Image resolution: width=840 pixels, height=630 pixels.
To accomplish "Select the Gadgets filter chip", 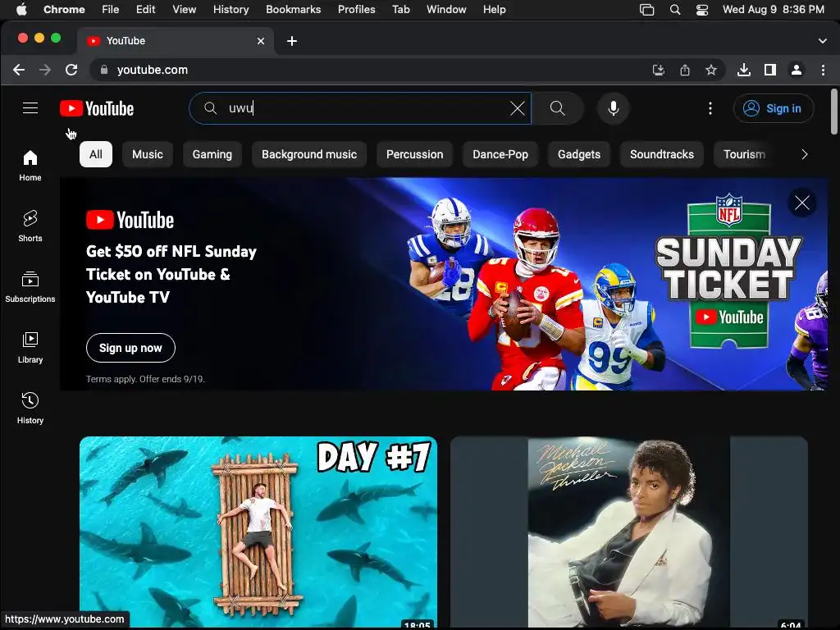I will click(x=579, y=154).
